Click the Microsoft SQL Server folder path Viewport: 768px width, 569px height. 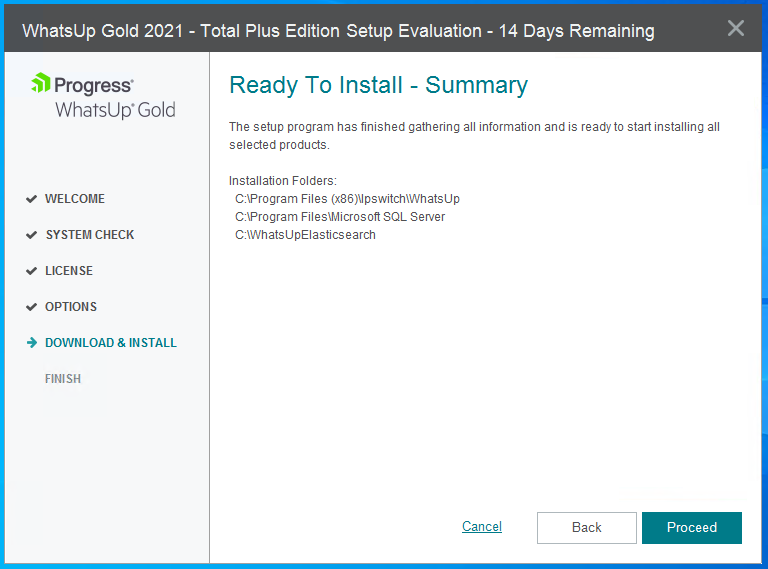[340, 217]
